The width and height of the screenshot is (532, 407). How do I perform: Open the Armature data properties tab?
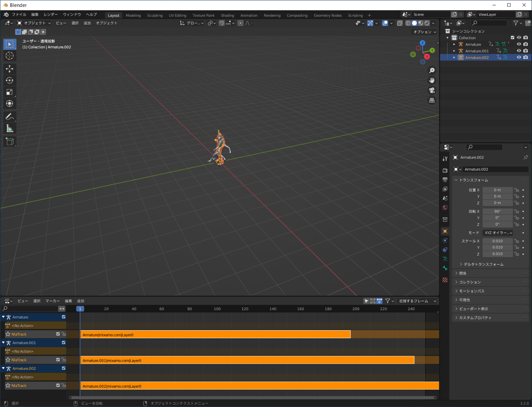445,259
